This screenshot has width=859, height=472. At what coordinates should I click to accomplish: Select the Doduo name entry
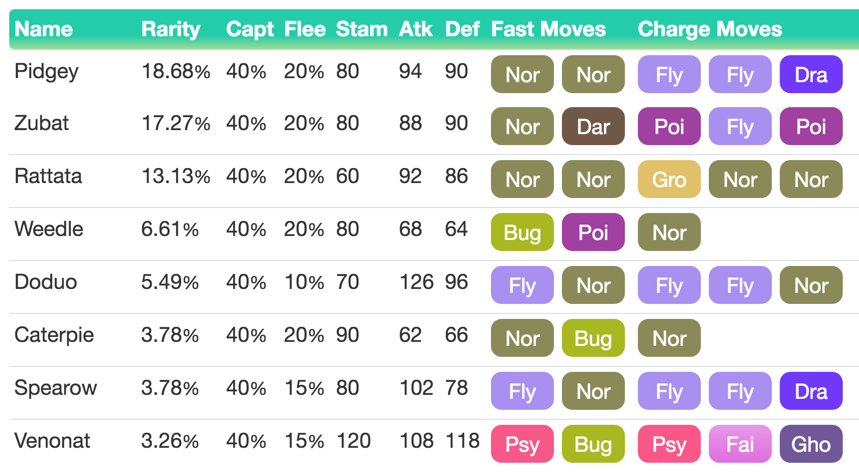45,282
